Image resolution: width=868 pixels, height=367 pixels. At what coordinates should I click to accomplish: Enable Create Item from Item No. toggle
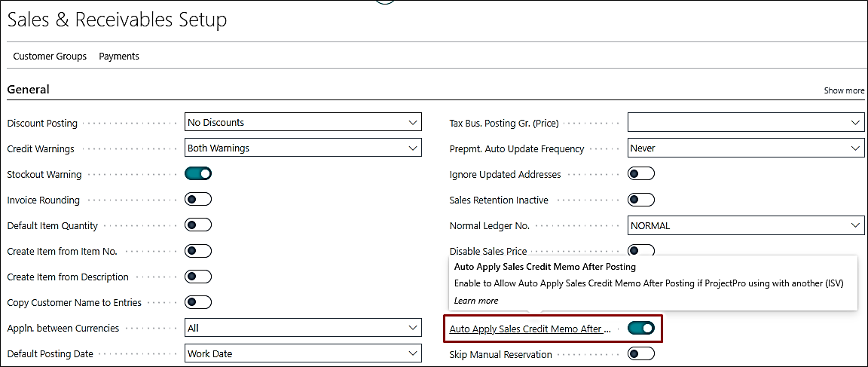coord(198,251)
